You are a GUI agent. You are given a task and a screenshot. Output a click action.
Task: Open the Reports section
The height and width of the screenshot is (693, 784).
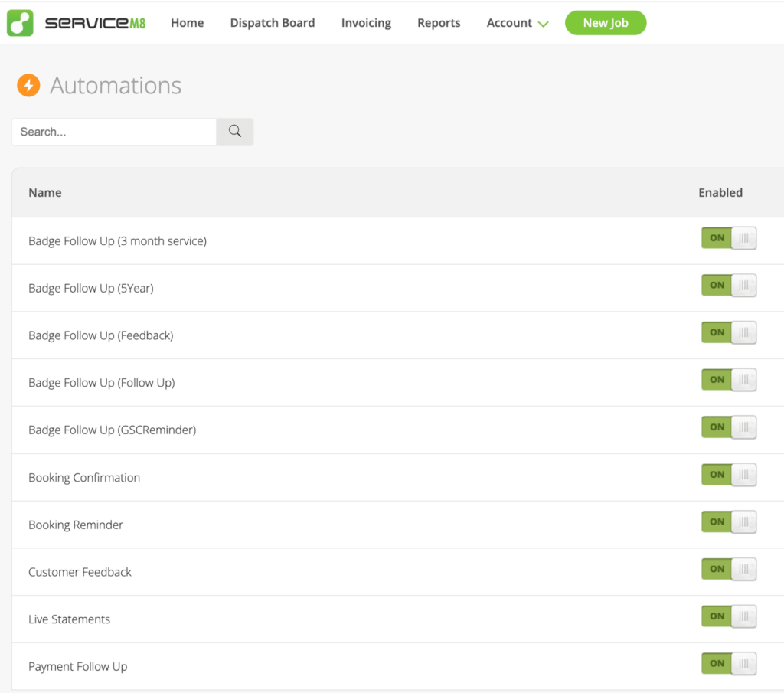tap(439, 23)
